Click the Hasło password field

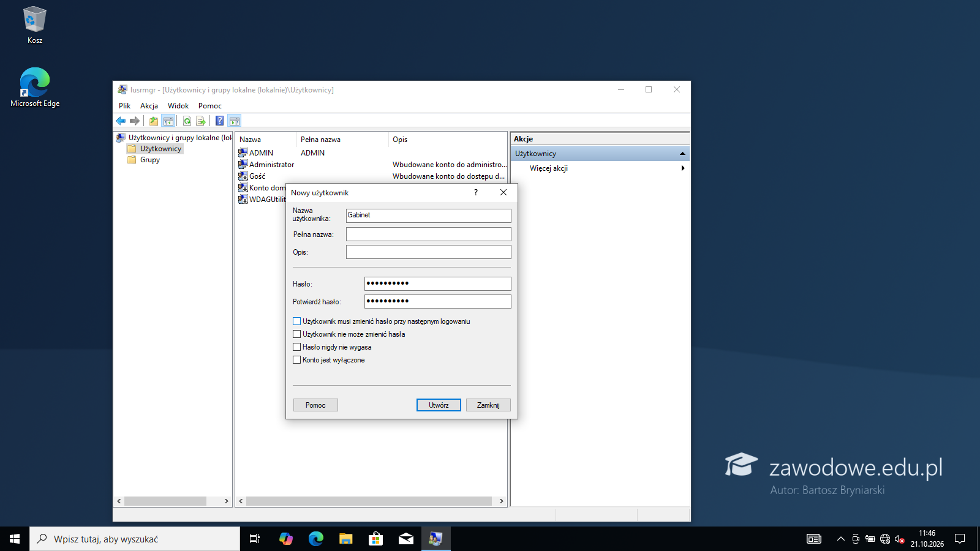tap(437, 283)
